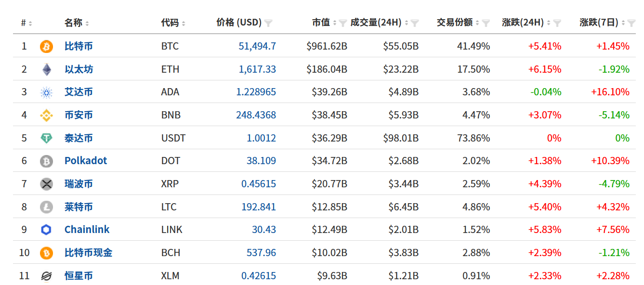Click the Stellar XLM coin icon
Image resolution: width=644 pixels, height=285 pixels.
(46, 276)
